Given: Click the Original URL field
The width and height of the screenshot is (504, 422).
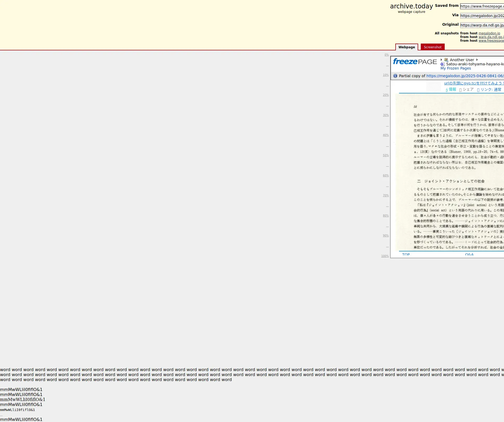Looking at the screenshot, I should click(482, 25).
